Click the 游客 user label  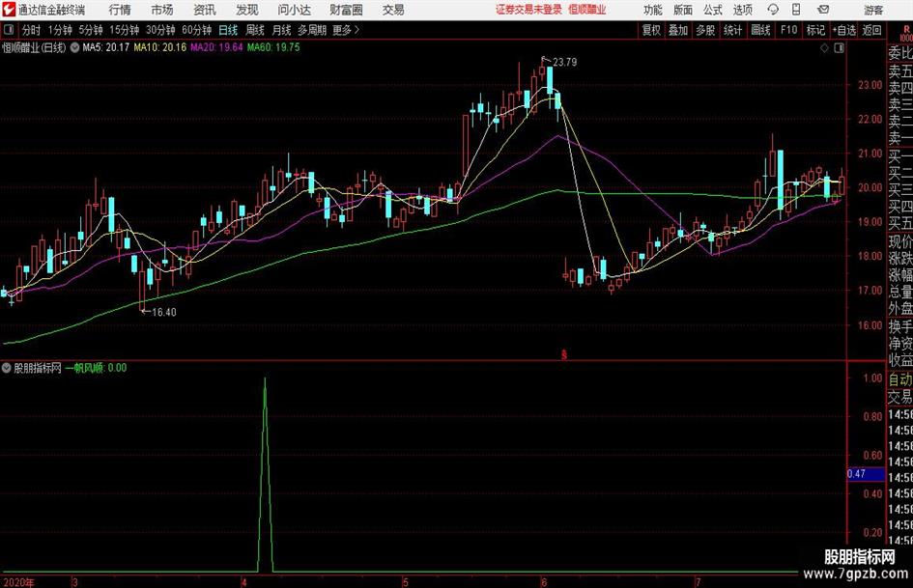[x=873, y=10]
